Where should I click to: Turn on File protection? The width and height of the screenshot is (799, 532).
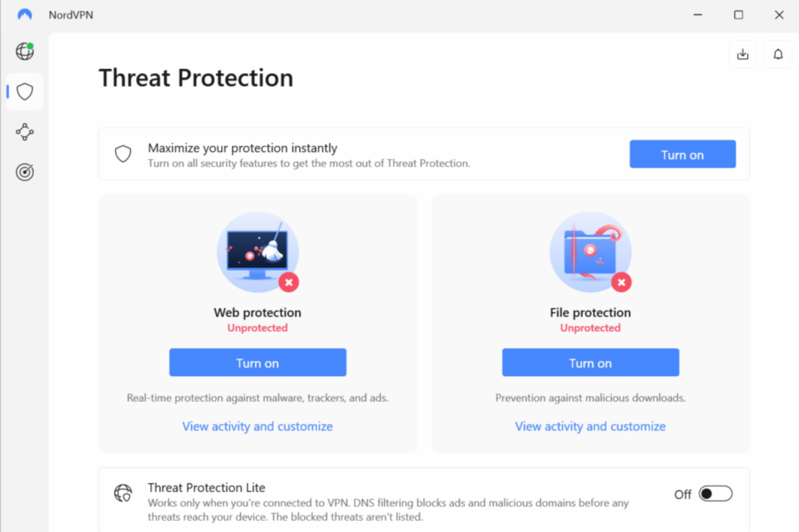590,362
